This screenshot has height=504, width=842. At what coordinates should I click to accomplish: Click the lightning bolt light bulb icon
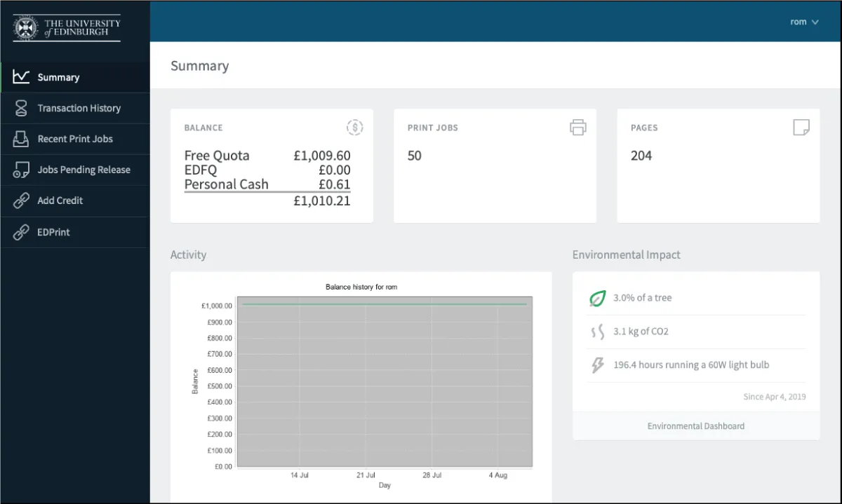(597, 365)
